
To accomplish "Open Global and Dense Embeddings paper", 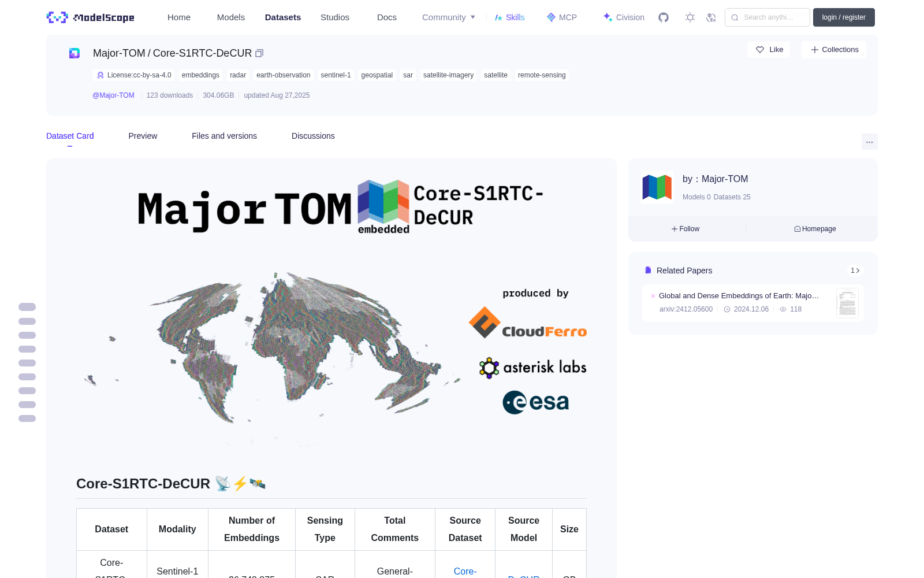I will (x=739, y=295).
